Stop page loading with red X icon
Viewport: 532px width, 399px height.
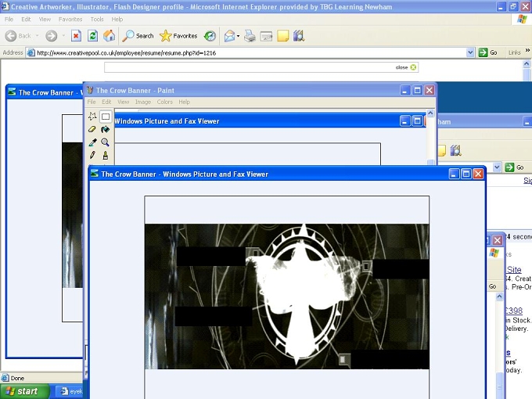click(x=76, y=36)
